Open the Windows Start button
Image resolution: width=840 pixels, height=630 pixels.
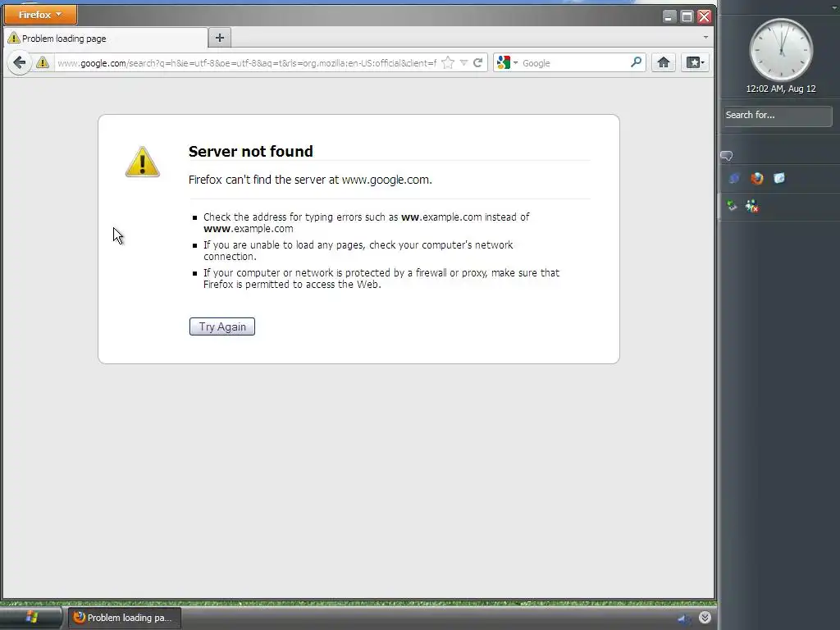coord(31,618)
